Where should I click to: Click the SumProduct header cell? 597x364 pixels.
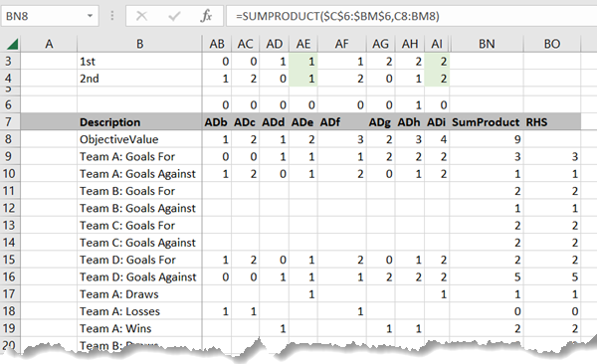tap(487, 122)
